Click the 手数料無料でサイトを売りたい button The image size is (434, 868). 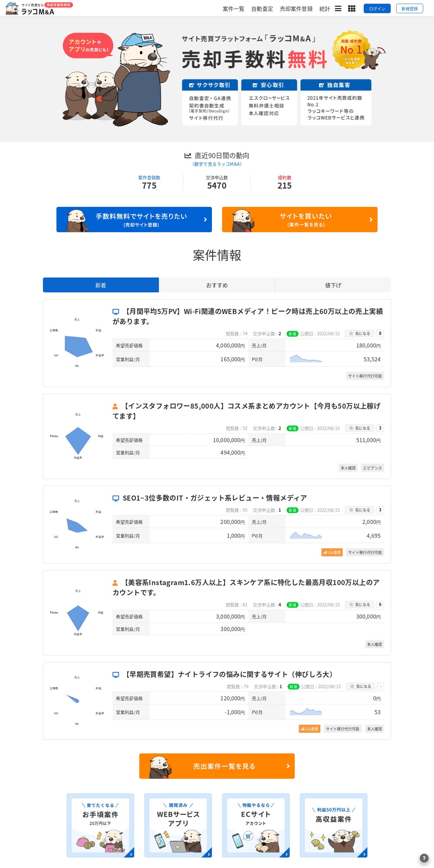click(134, 220)
